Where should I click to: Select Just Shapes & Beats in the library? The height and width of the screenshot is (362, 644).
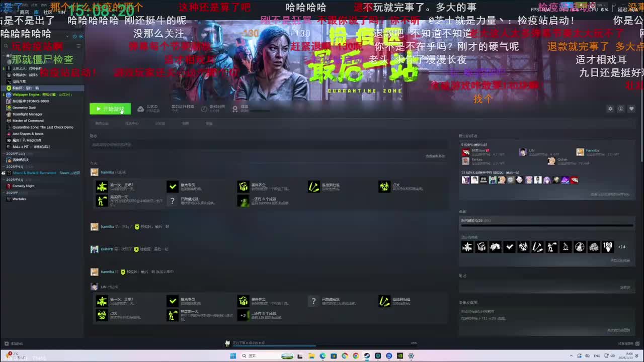click(x=28, y=134)
